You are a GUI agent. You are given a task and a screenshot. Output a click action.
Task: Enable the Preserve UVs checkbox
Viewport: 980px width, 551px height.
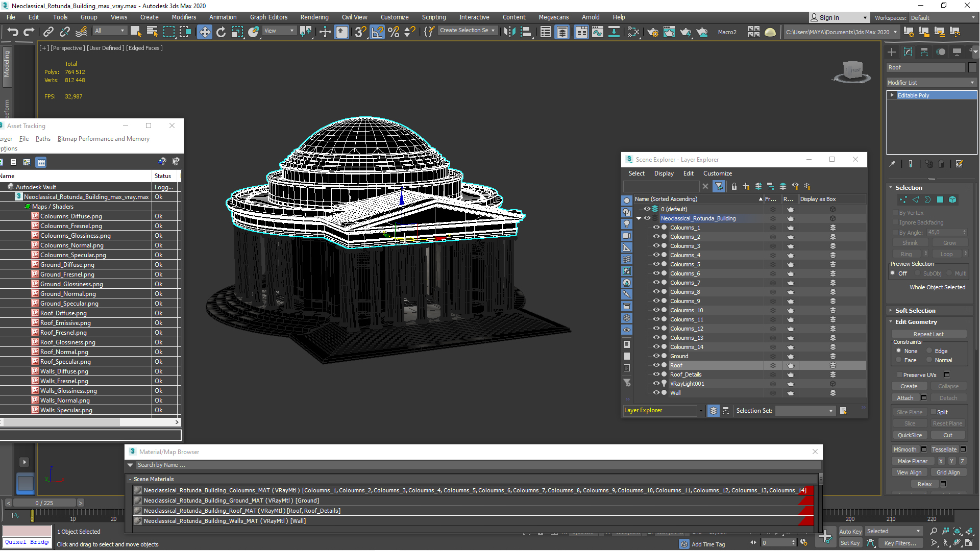(x=899, y=375)
